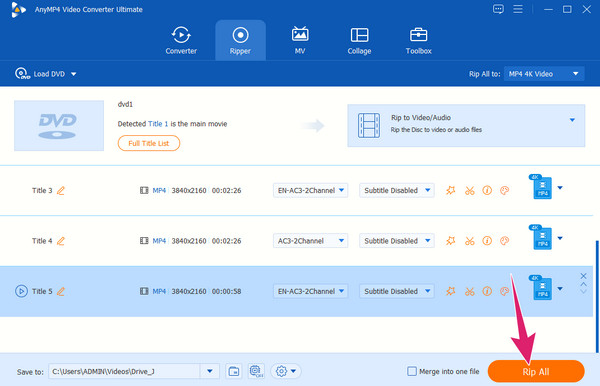Click the vertical scrollbar of the title list
The image size is (600, 386).
597,296
